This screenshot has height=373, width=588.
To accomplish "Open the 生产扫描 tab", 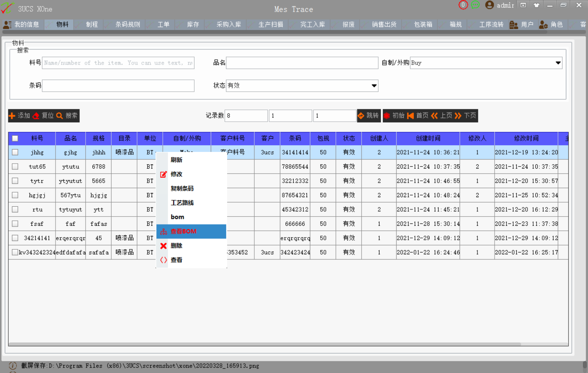I will pos(267,25).
